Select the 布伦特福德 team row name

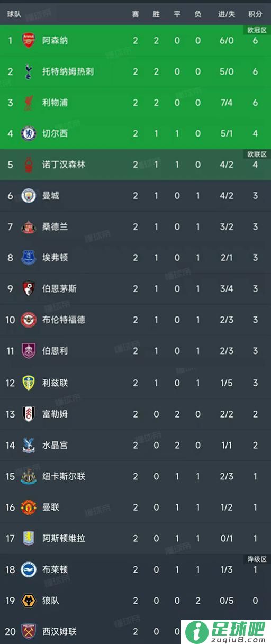[64, 320]
